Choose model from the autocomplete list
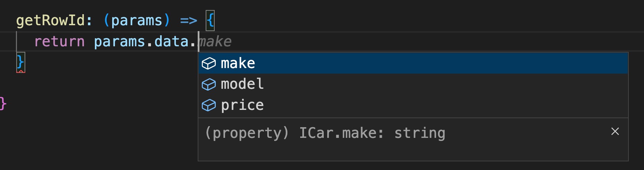 pos(413,84)
